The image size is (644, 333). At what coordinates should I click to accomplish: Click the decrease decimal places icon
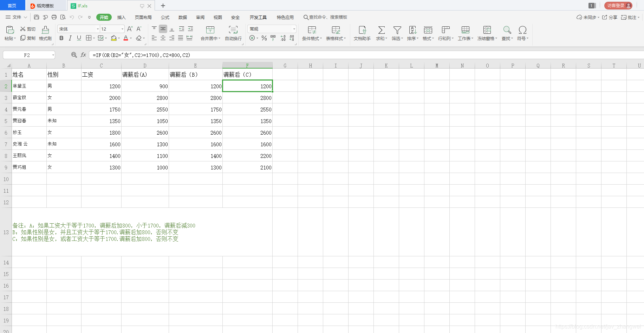(x=292, y=38)
